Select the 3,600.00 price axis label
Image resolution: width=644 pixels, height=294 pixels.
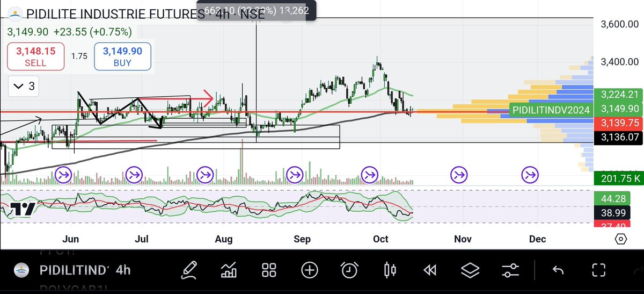click(x=621, y=25)
